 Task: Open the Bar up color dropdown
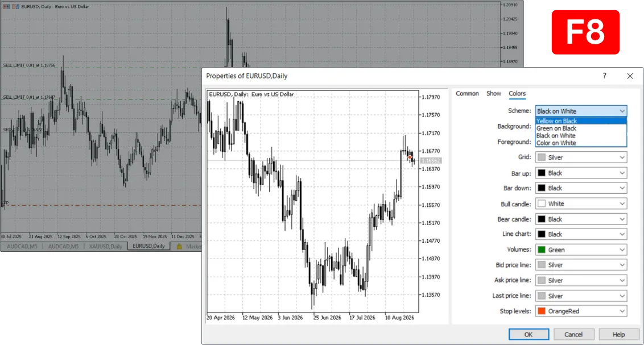point(581,173)
